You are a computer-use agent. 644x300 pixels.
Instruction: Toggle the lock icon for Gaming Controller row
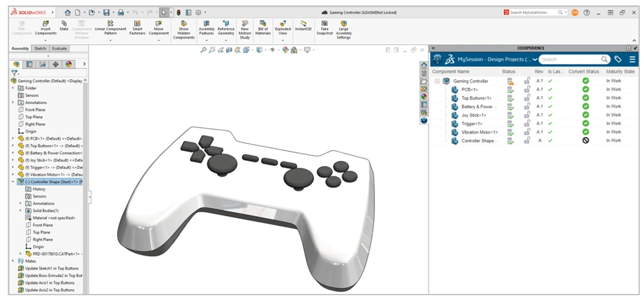click(x=527, y=81)
